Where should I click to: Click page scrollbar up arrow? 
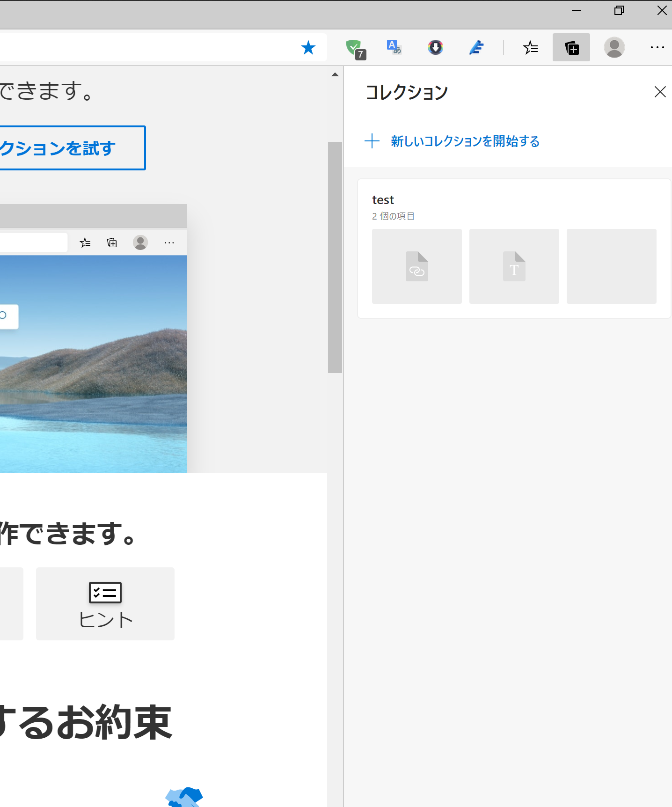[335, 74]
